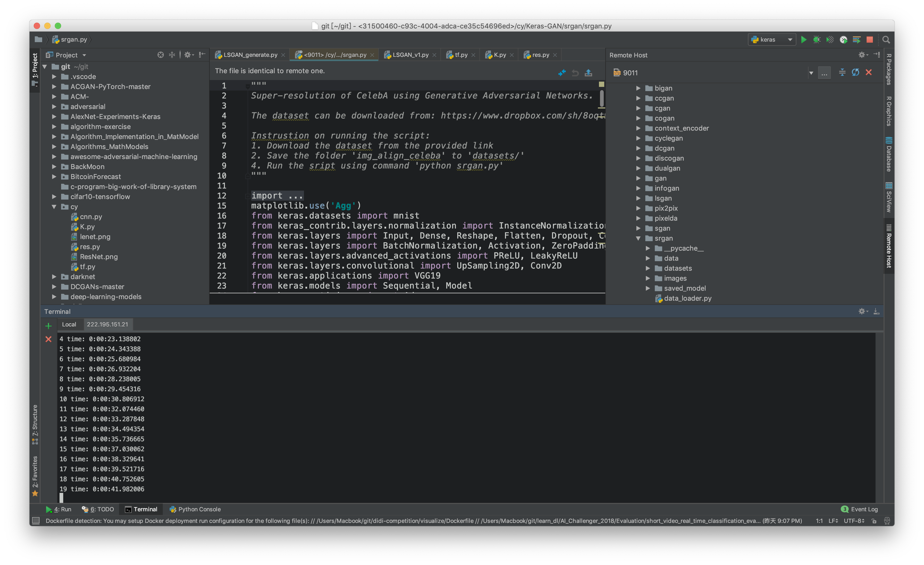
Task: Collapse the cy folder in project tree
Action: point(54,207)
